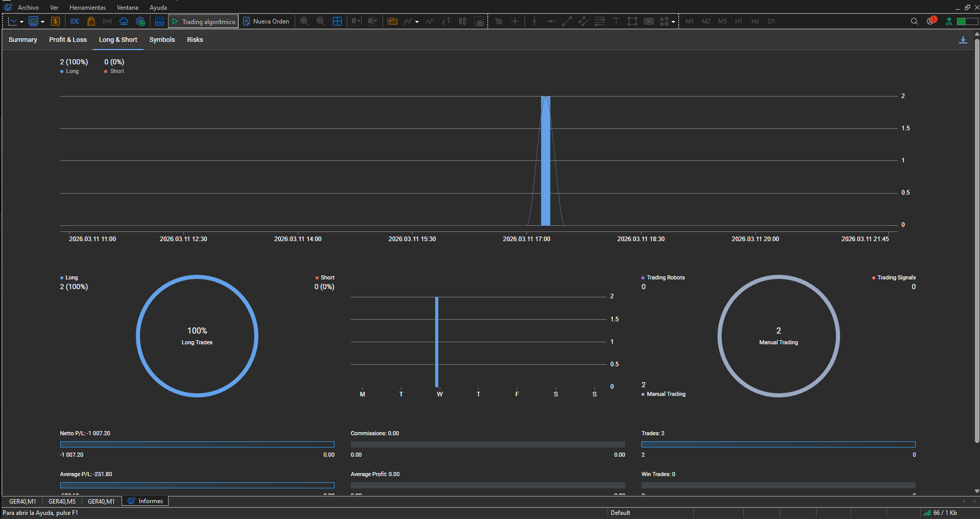Toggle the tile windows grid view
The height and width of the screenshot is (519, 980).
click(337, 21)
